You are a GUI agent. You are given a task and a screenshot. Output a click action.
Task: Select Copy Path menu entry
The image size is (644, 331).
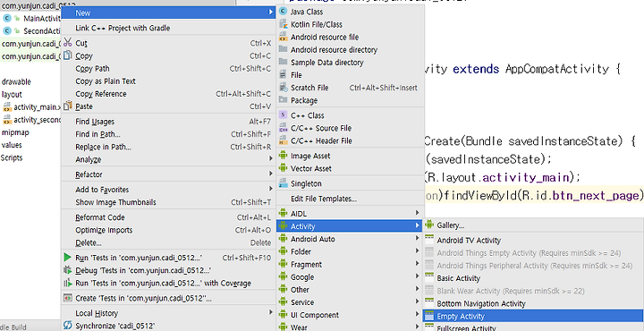(x=168, y=69)
